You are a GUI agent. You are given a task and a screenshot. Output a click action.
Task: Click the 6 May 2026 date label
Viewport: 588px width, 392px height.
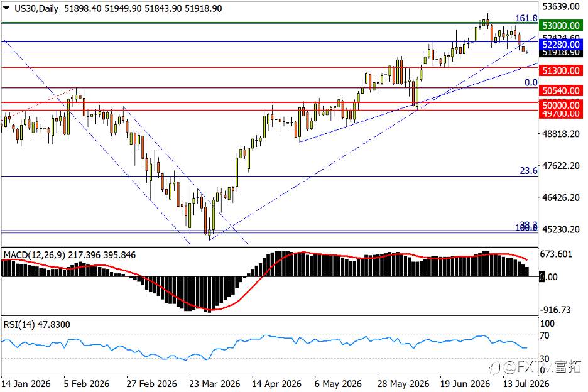point(338,384)
